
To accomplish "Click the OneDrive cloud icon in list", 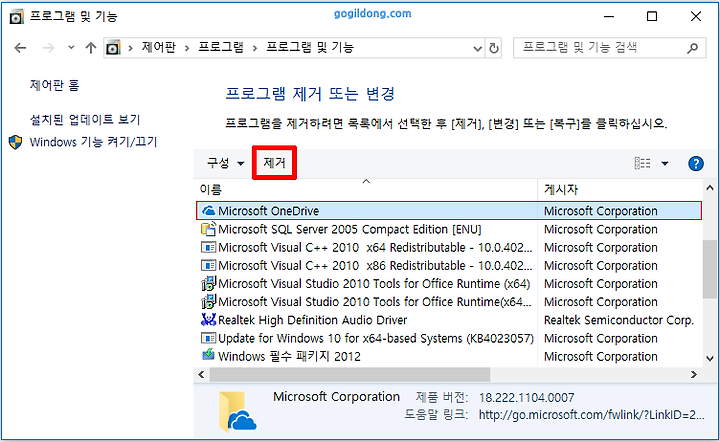I will pos(208,211).
